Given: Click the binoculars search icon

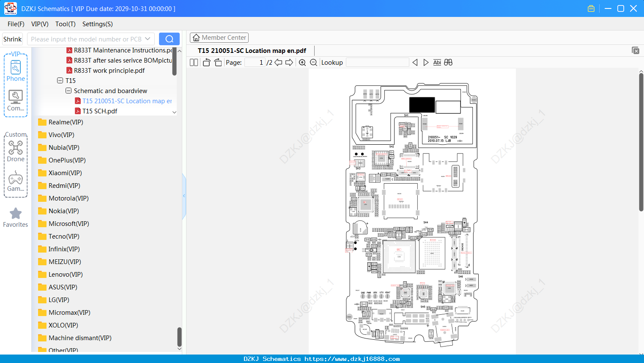Looking at the screenshot, I should click(448, 63).
